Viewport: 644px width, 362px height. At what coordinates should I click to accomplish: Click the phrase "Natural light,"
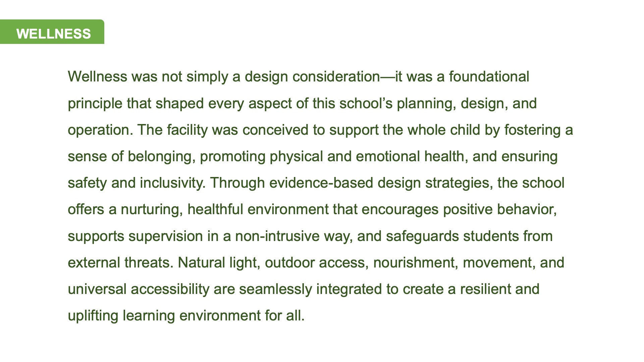coord(219,263)
